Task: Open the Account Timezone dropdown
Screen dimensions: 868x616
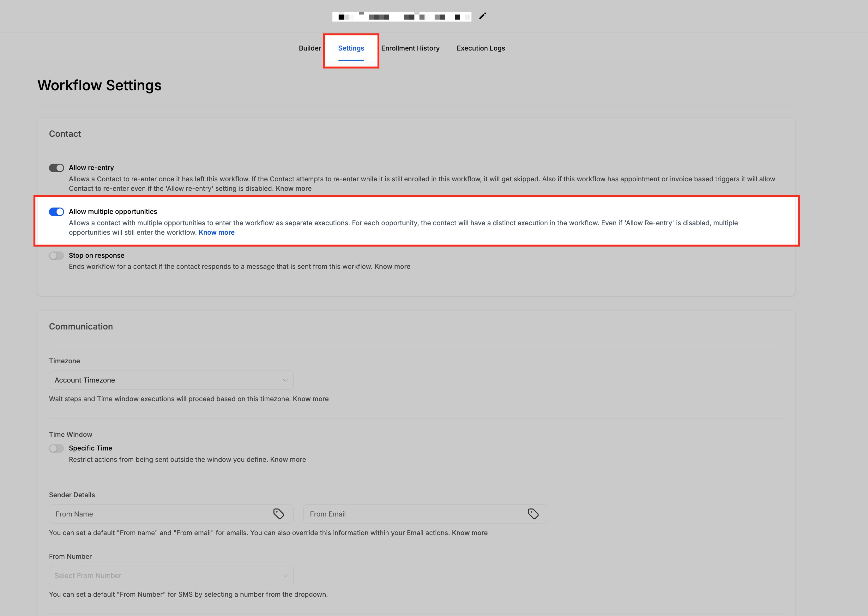Action: pos(171,380)
